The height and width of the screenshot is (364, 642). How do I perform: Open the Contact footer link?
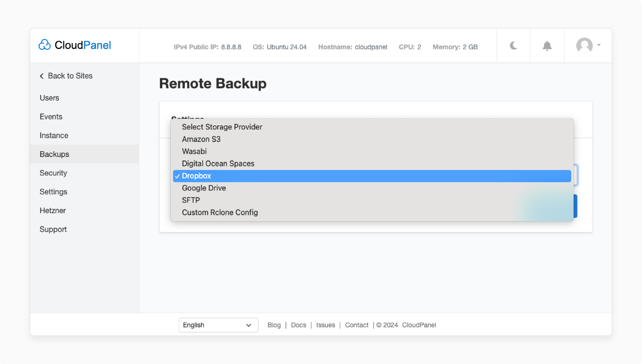(x=357, y=325)
